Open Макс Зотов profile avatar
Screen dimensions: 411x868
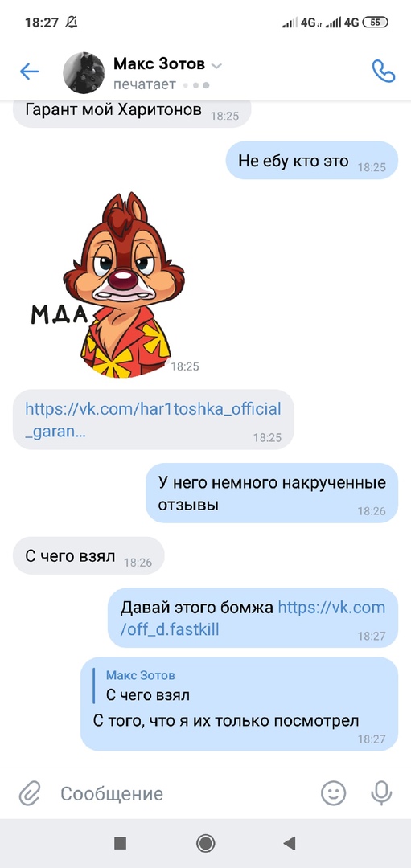84,72
